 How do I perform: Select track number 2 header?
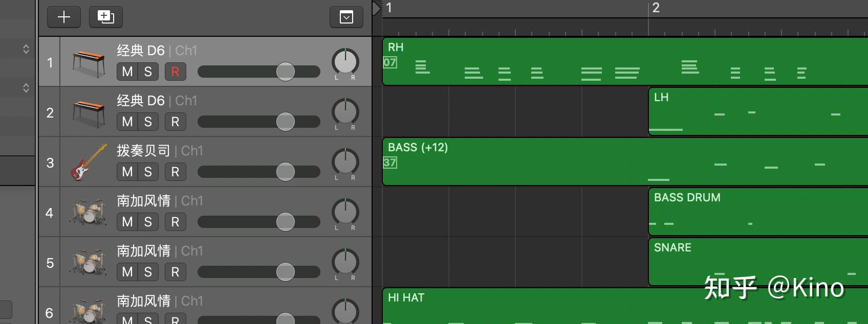click(x=50, y=112)
